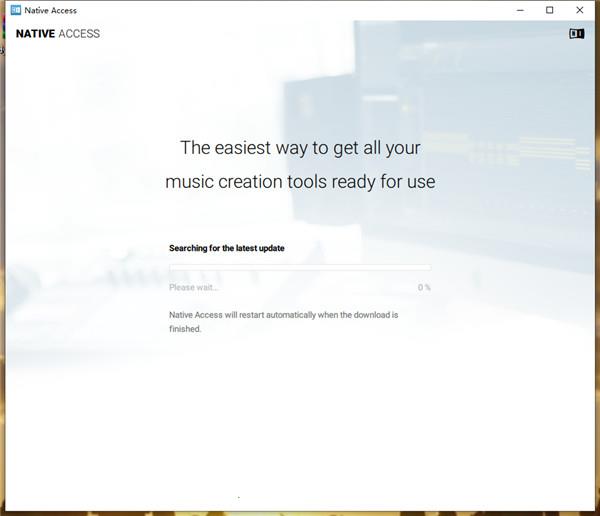Click 'music creation tools ready for use' heading line
The image size is (600, 516).
[x=300, y=182]
